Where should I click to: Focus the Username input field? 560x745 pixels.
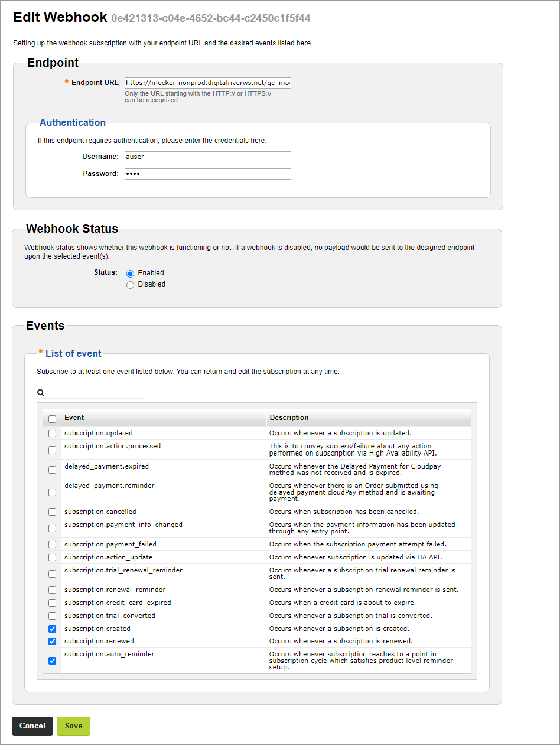click(x=208, y=157)
